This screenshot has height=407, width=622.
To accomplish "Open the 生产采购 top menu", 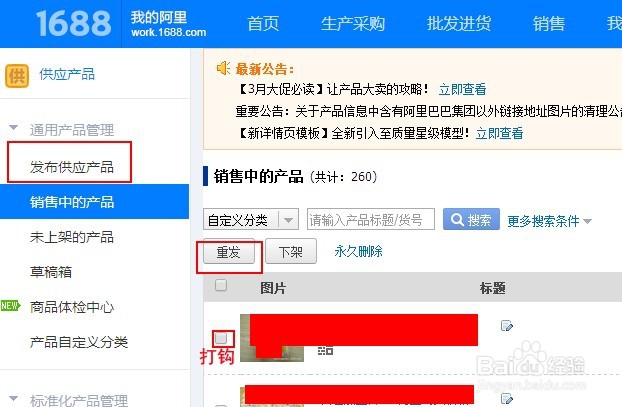I will 353,23.
